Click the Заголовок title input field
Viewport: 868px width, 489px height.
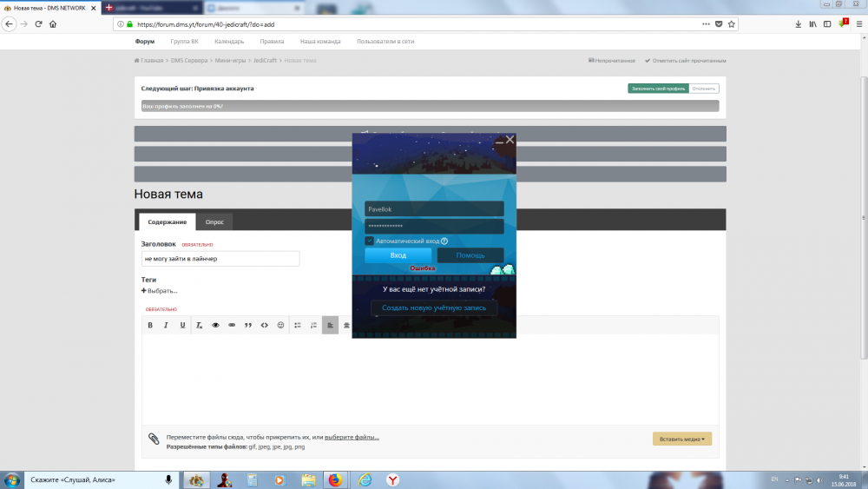click(220, 259)
